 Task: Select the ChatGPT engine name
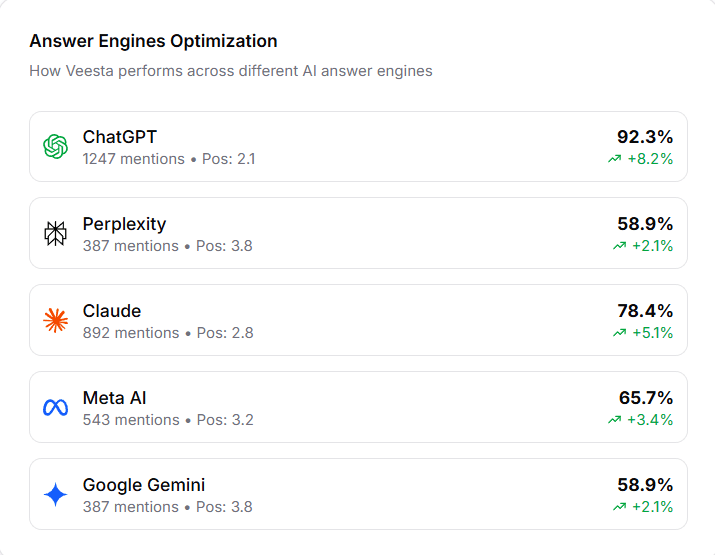pos(120,137)
